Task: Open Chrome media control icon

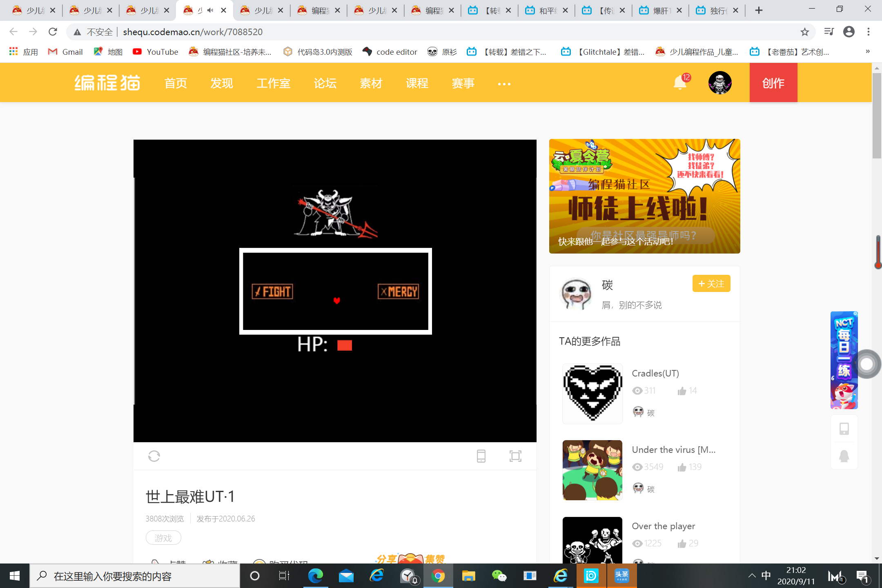Action: coord(829,31)
